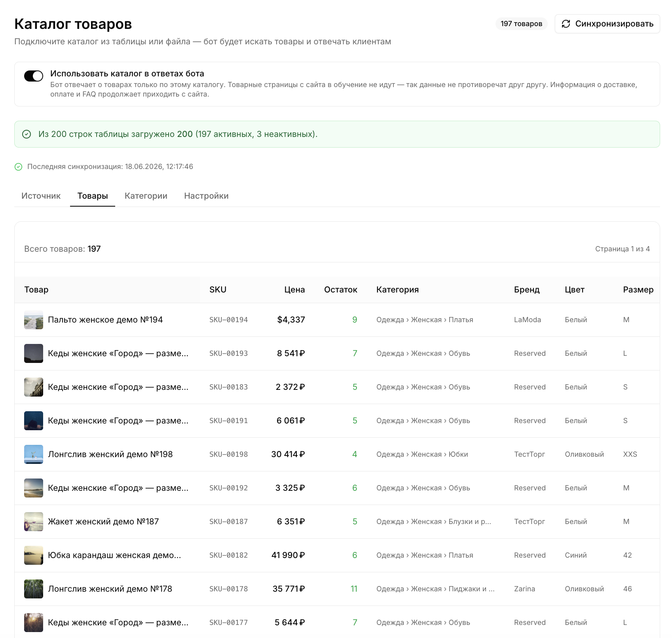The image size is (672, 638).
Task: Select product name Пальто женское демо №194
Action: pyautogui.click(x=105, y=320)
